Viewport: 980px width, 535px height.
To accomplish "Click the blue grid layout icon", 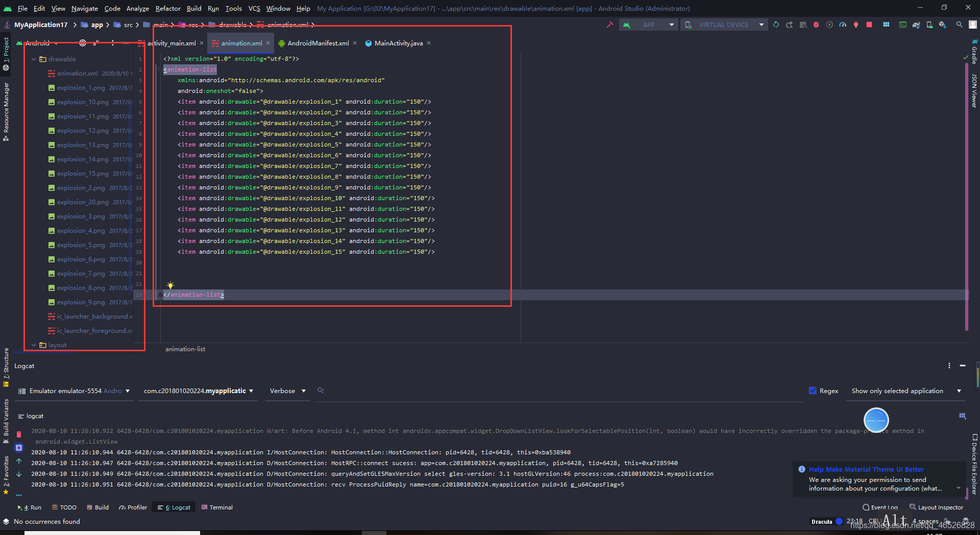I will pos(886,25).
